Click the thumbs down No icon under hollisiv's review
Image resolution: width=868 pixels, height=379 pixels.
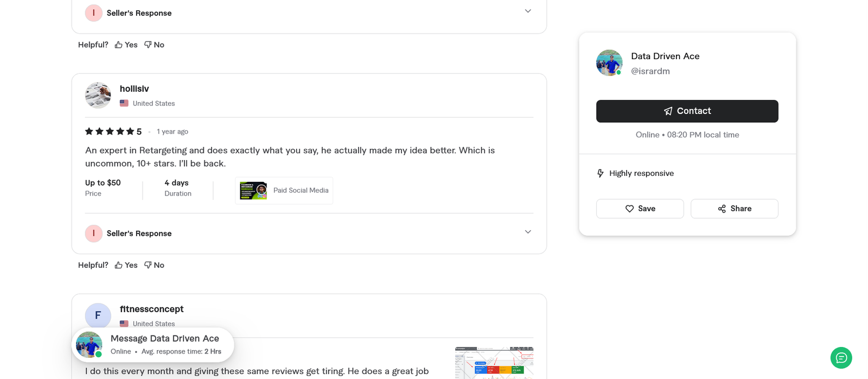click(x=148, y=265)
